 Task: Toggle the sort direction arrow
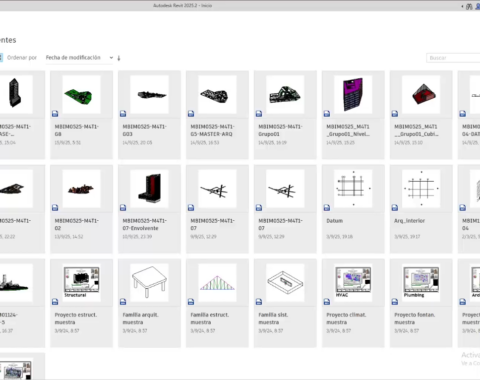[x=119, y=58]
